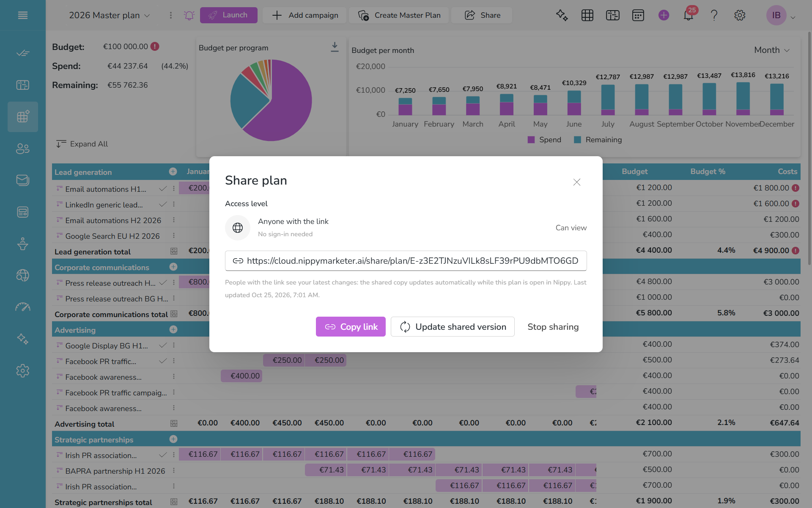The width and height of the screenshot is (812, 508).
Task: Open the help question mark icon
Action: [x=714, y=15]
